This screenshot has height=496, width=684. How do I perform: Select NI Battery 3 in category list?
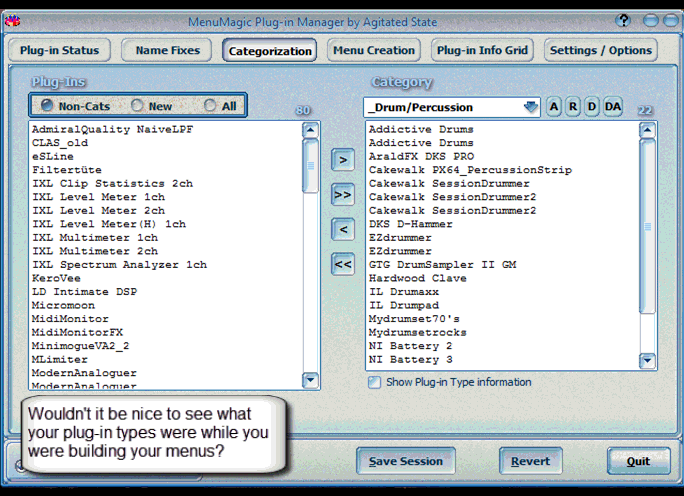[410, 359]
